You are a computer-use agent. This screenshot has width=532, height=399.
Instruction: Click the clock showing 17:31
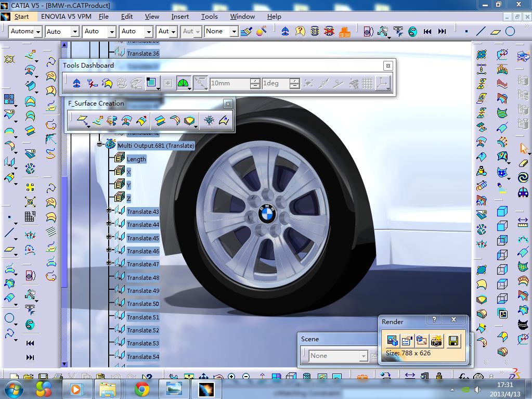[x=505, y=385]
